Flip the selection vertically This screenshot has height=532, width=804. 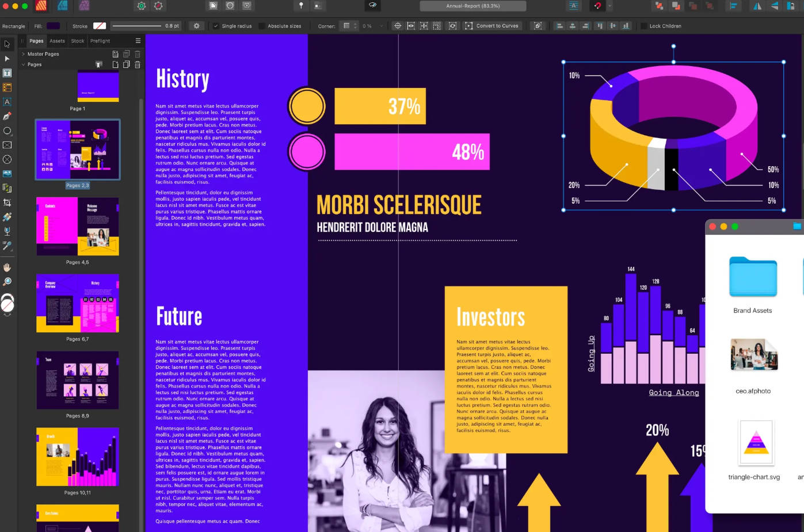[x=774, y=6]
